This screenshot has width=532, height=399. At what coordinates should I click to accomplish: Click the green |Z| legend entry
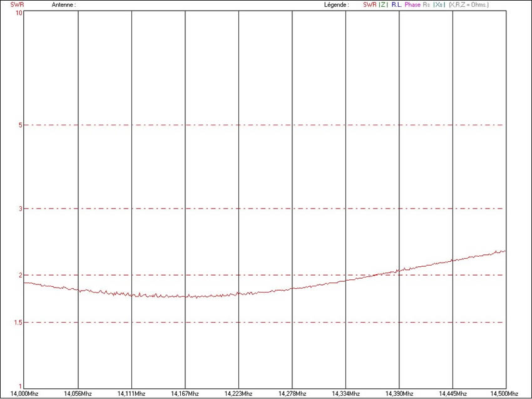(x=383, y=5)
